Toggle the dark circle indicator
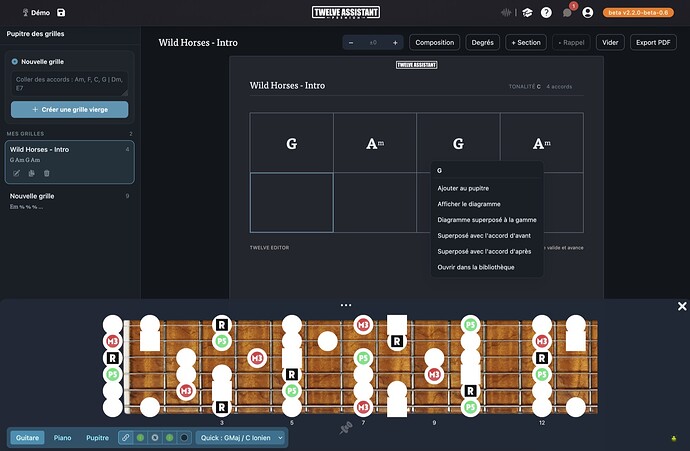The image size is (690, 451). point(184,438)
